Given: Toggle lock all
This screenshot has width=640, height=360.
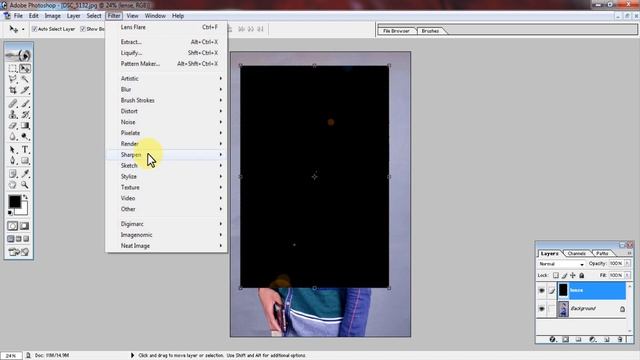Looking at the screenshot, I should tap(582, 276).
